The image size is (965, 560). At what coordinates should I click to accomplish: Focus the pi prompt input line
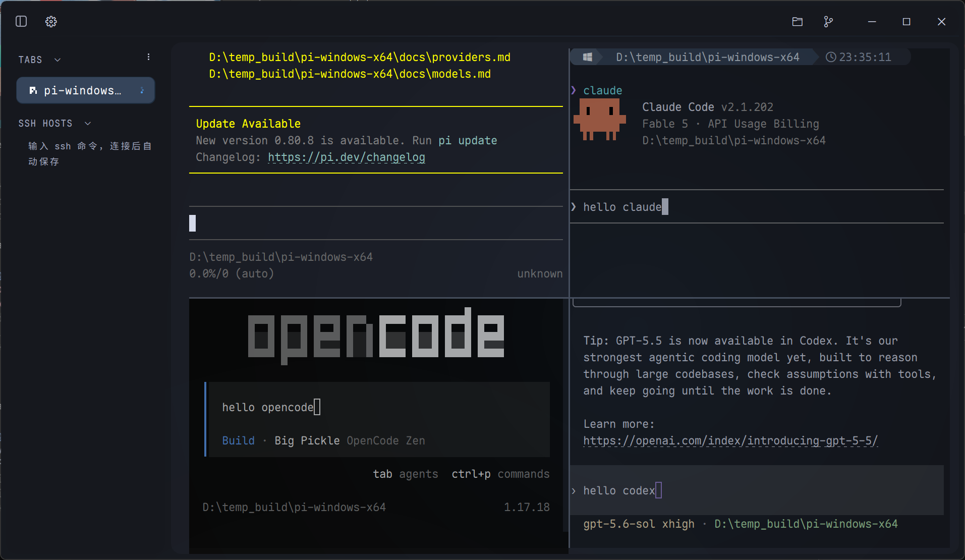pos(376,223)
